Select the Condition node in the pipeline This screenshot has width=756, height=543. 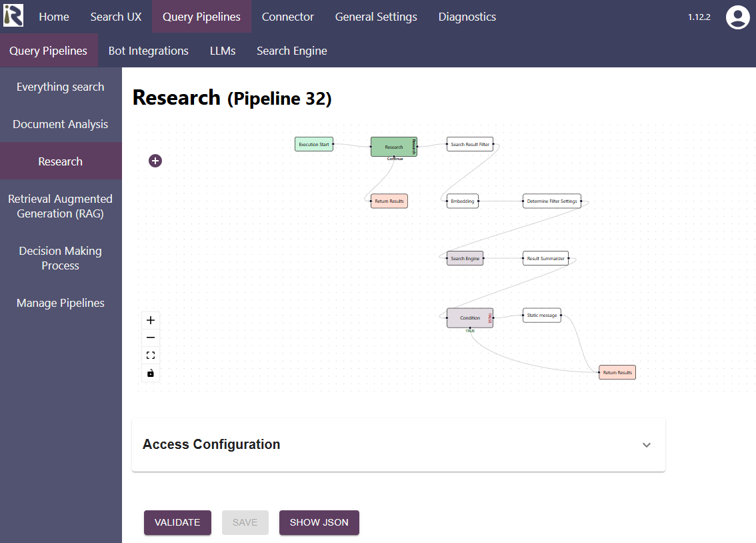tap(469, 318)
